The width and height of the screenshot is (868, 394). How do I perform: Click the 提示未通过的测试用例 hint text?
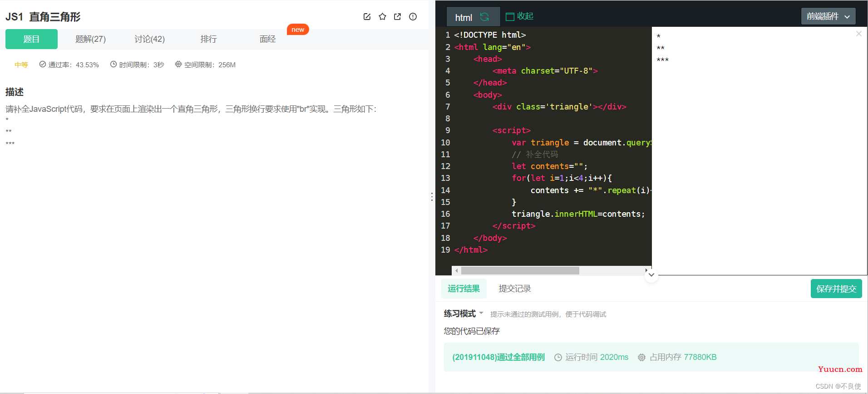pos(548,314)
